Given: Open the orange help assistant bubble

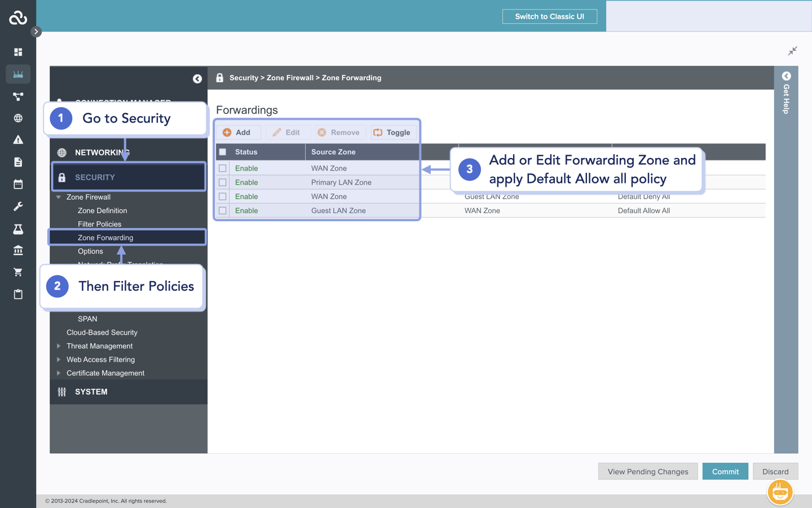Looking at the screenshot, I should (780, 492).
